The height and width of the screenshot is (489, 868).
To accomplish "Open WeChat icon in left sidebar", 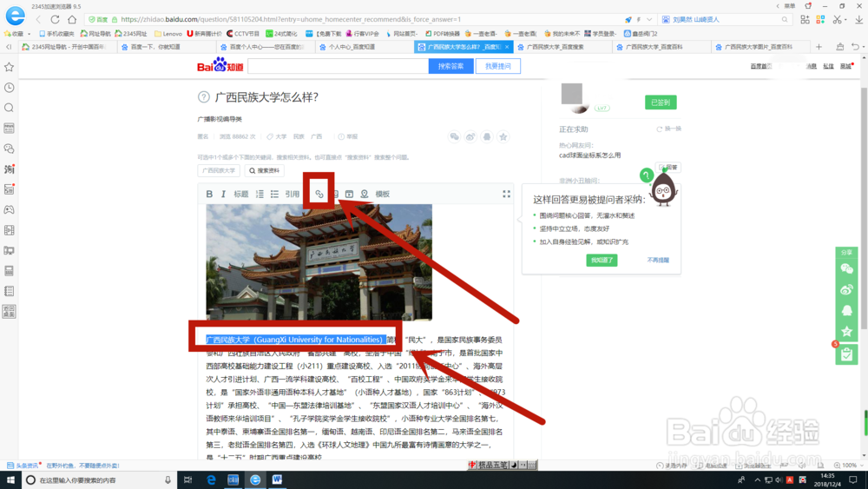I will tap(9, 149).
